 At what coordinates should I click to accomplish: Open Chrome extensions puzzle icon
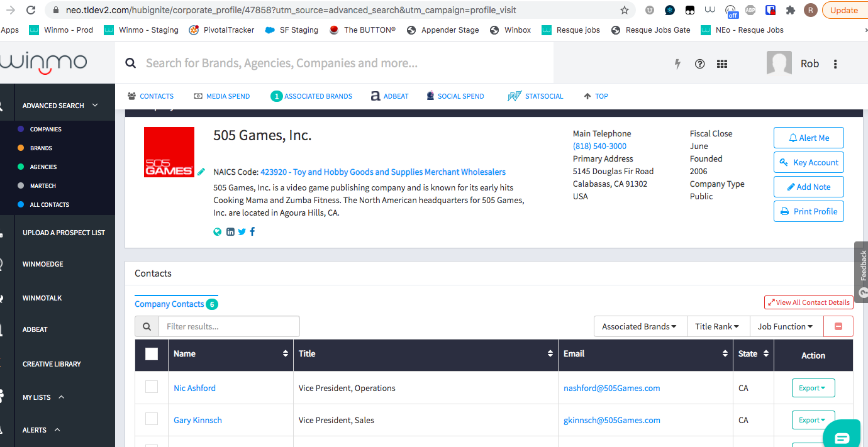[791, 10]
